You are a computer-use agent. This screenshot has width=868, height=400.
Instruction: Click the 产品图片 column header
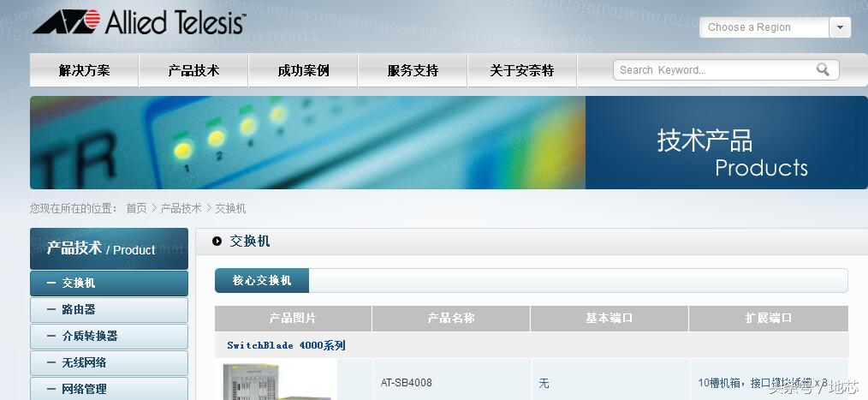pos(293,319)
